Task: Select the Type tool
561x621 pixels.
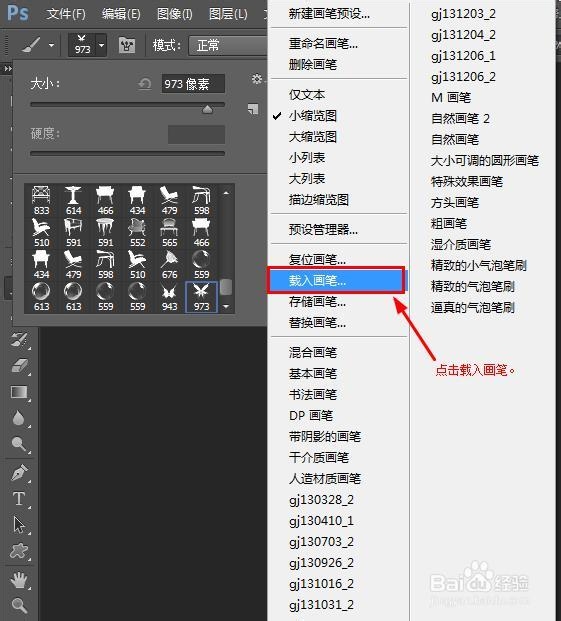Action: [19, 499]
